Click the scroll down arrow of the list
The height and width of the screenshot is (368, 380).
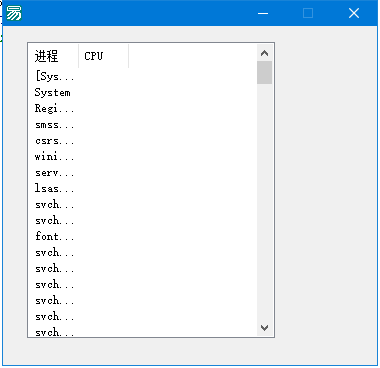click(265, 328)
